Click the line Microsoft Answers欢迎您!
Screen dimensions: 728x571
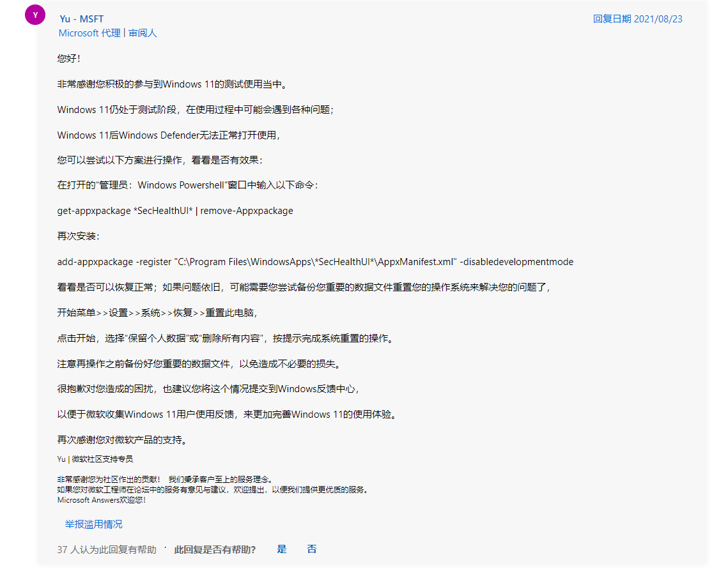101,500
